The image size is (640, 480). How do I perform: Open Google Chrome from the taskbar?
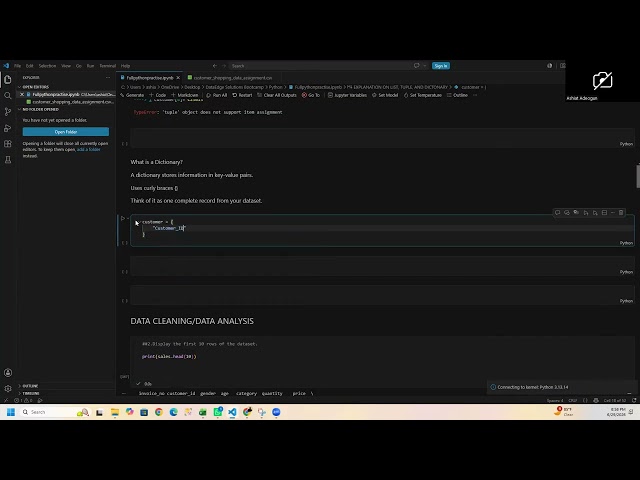(159, 412)
